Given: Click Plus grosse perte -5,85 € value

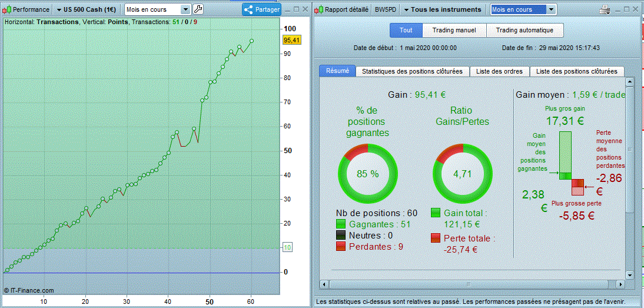Looking at the screenshot, I should coord(577,215).
